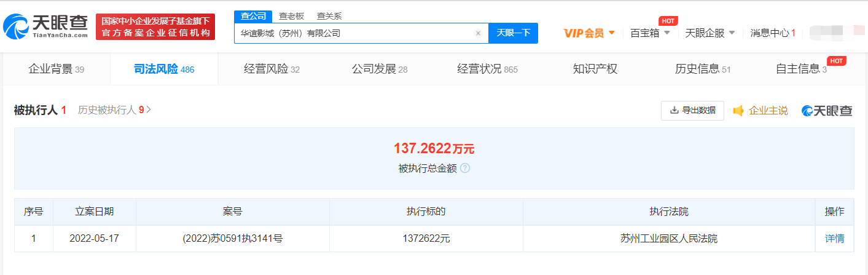Click the 天眼一下 search button
Viewport: 868px width, 275px height.
point(513,33)
